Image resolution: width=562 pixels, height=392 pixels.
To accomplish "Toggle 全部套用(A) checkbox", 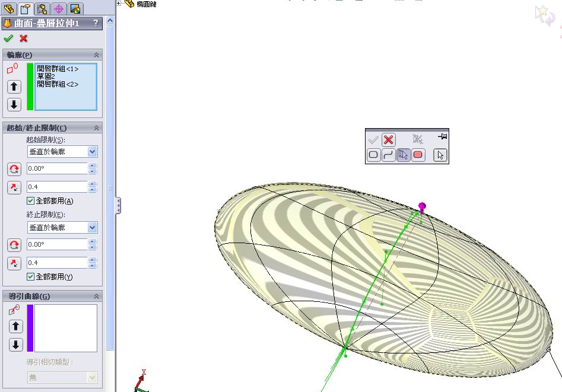I will point(30,201).
